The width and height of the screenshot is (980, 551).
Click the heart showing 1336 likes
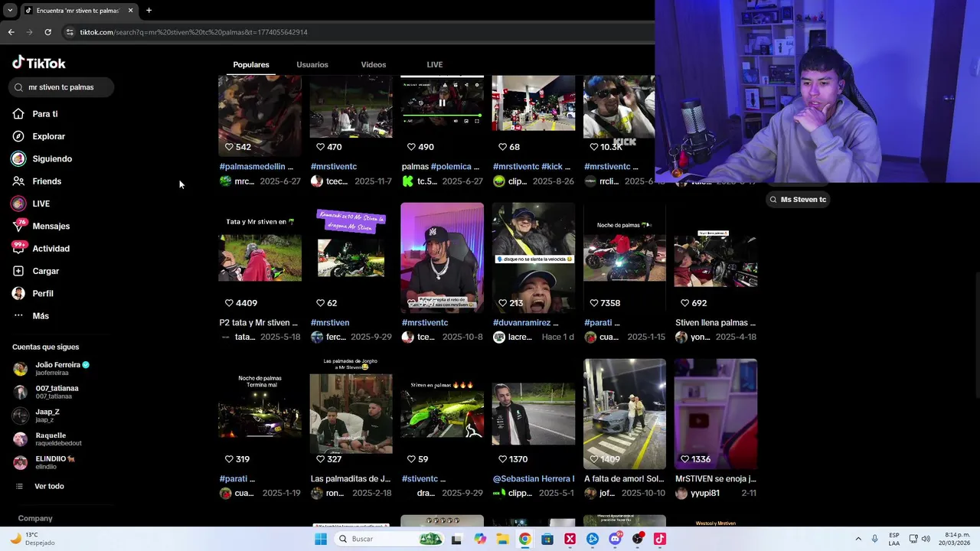pyautogui.click(x=684, y=459)
